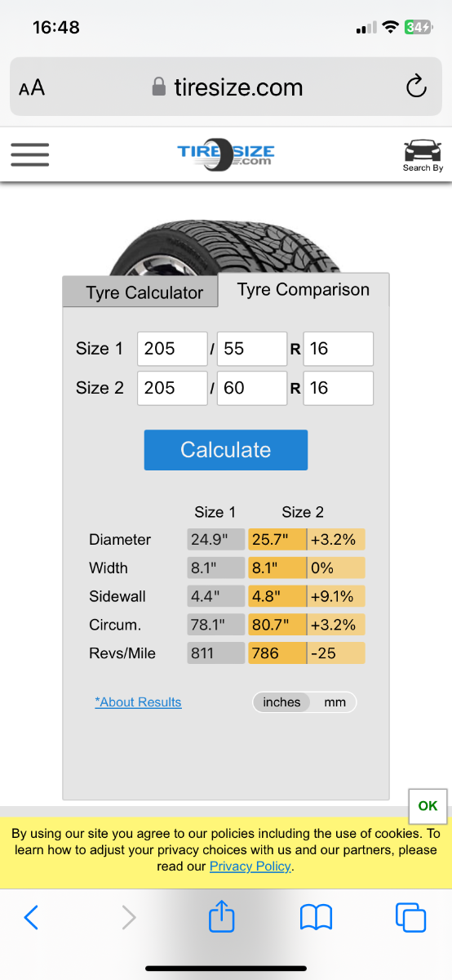Tap the tiresize.com address bar
This screenshot has height=980, width=452.
point(226,87)
